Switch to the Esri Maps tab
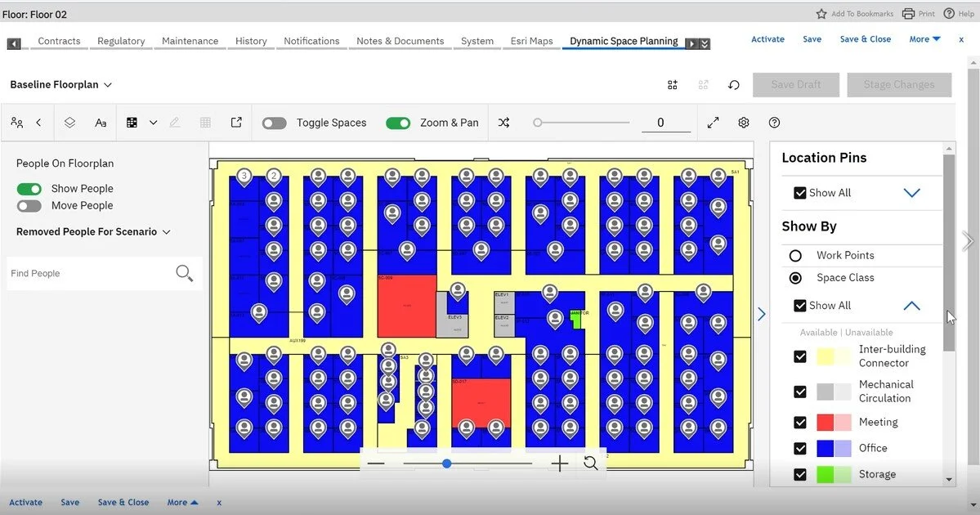Image resolution: width=980 pixels, height=515 pixels. (x=530, y=40)
